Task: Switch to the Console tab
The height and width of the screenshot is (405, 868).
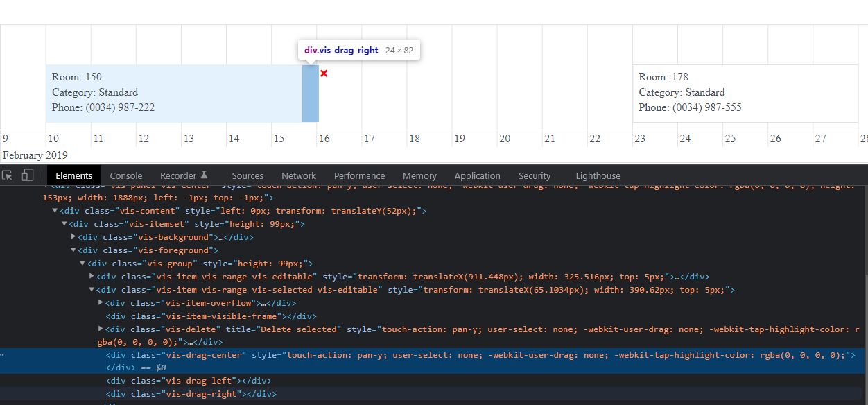Action: [x=125, y=175]
